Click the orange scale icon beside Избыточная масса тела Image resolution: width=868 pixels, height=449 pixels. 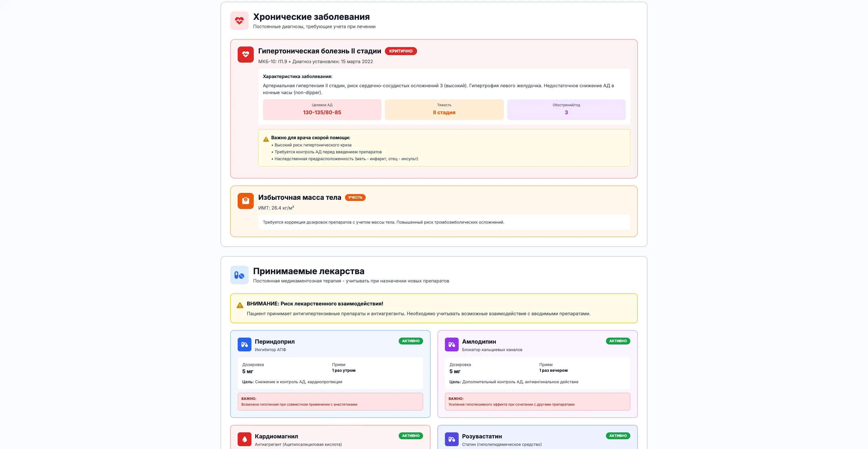point(246,201)
